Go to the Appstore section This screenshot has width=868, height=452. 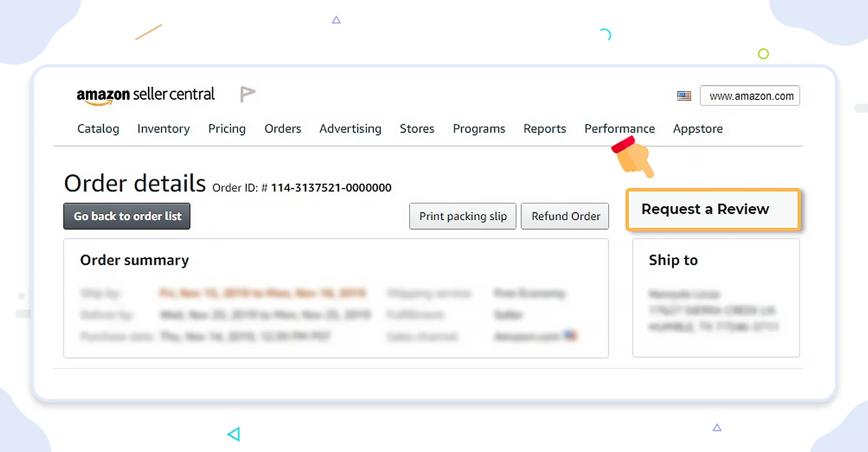pyautogui.click(x=697, y=129)
